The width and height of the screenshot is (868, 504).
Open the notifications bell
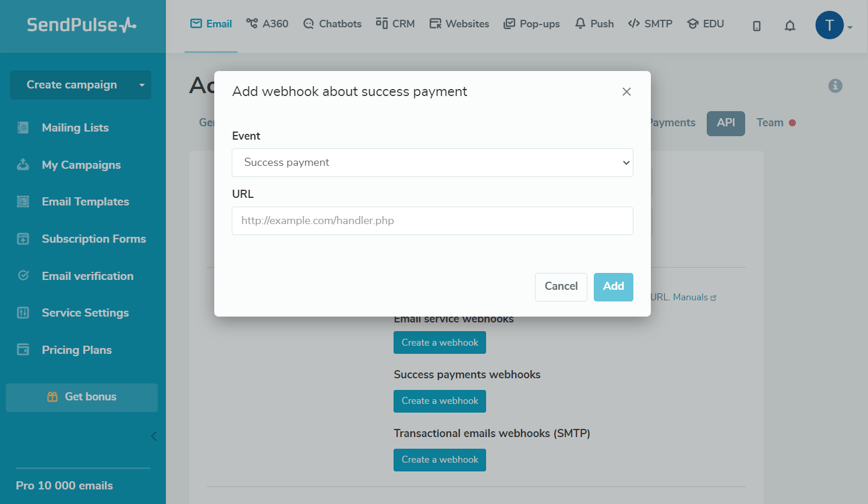click(789, 26)
